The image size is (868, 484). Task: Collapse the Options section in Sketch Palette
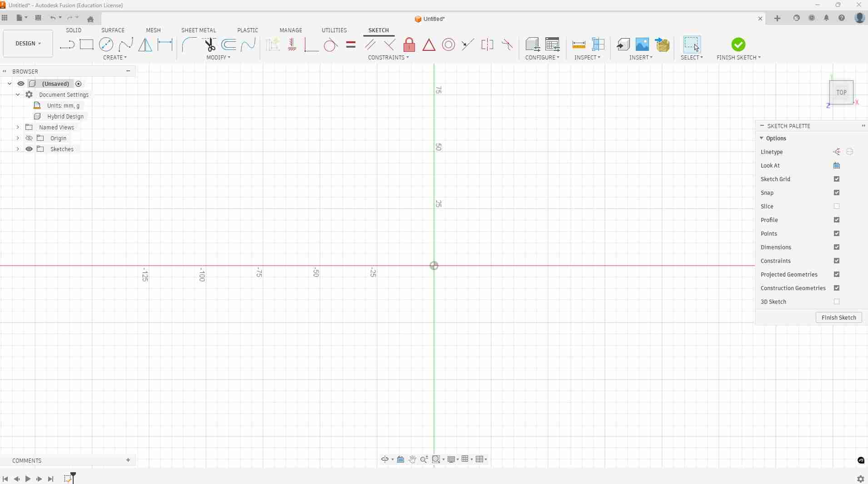[x=762, y=138]
